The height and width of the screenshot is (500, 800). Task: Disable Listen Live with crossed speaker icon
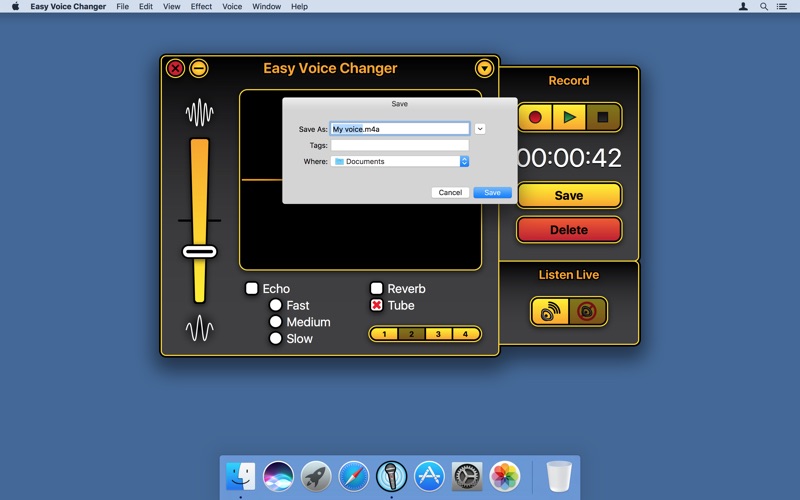(x=587, y=311)
